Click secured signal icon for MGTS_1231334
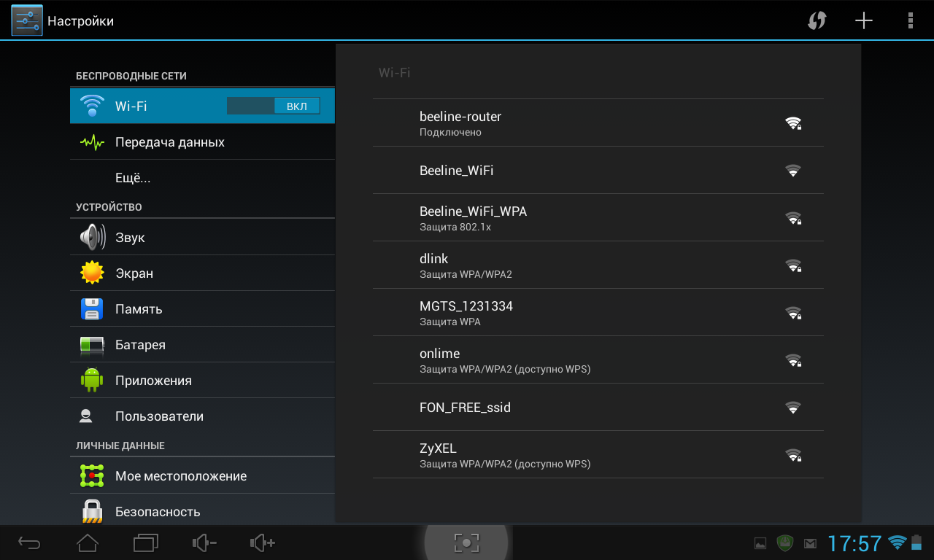The width and height of the screenshot is (934, 560). tap(793, 313)
